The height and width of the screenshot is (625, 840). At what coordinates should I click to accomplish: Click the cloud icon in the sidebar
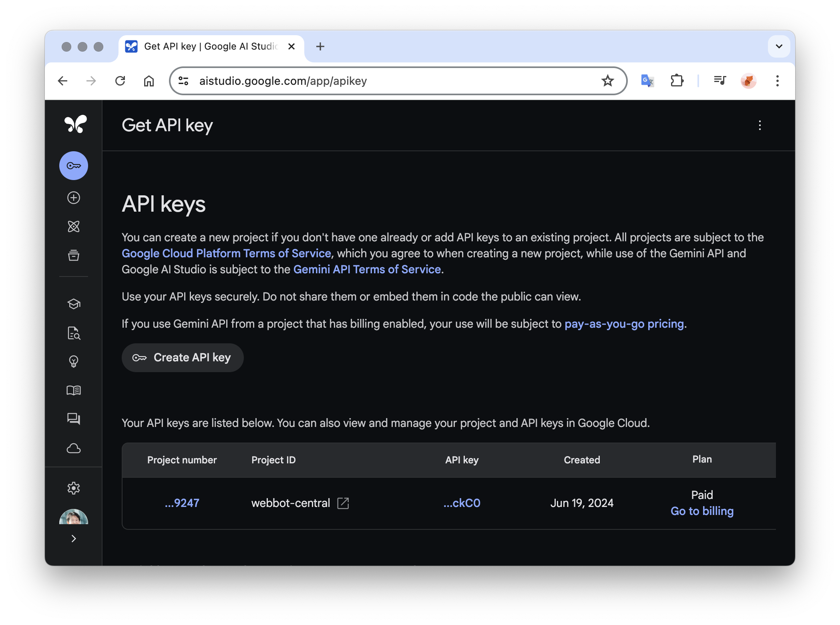[x=74, y=448]
